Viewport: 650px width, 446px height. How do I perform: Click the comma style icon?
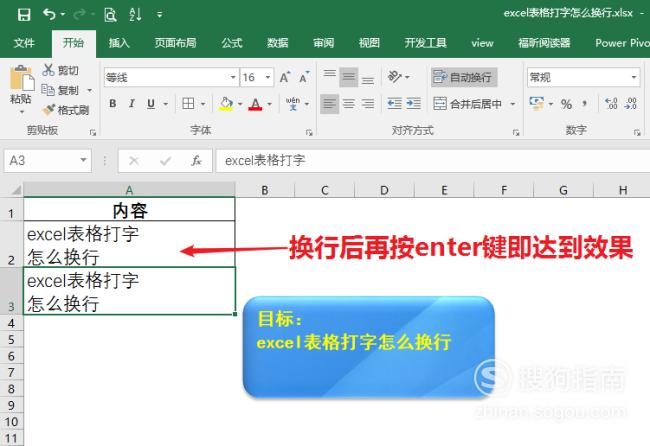tap(585, 103)
